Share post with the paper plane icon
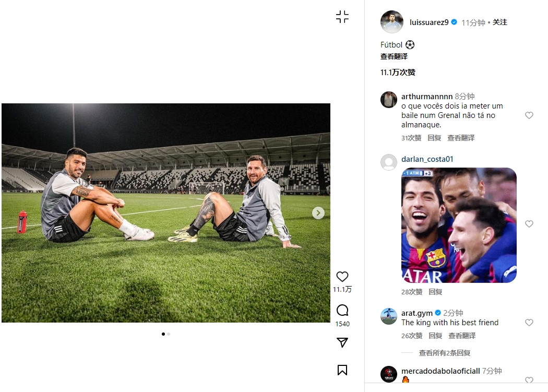The height and width of the screenshot is (392, 548). point(342,342)
